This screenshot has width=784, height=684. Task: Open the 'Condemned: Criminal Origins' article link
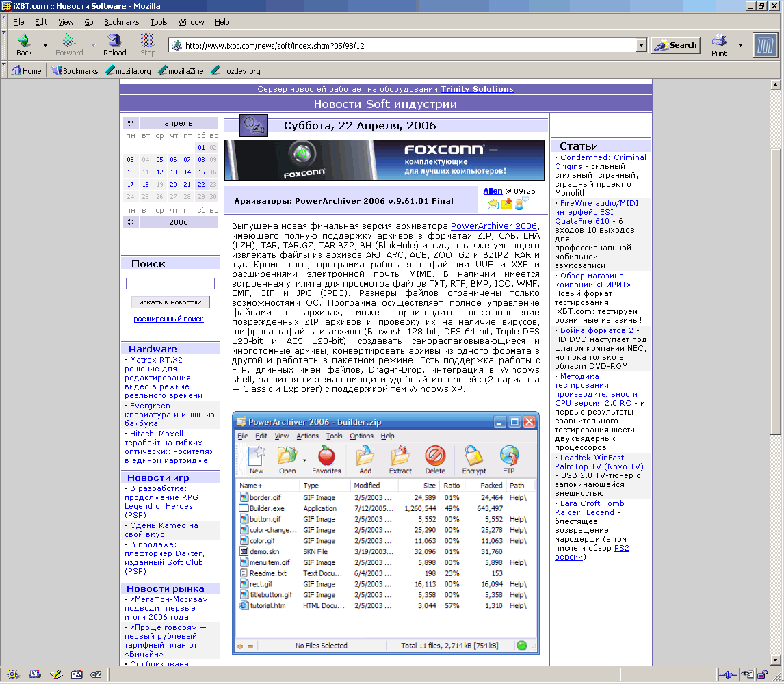600,161
